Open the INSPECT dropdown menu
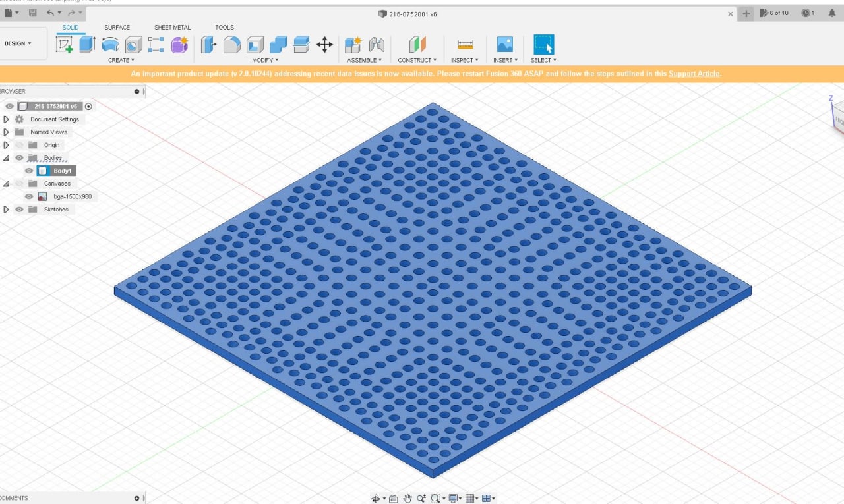This screenshot has width=844, height=504. (464, 60)
